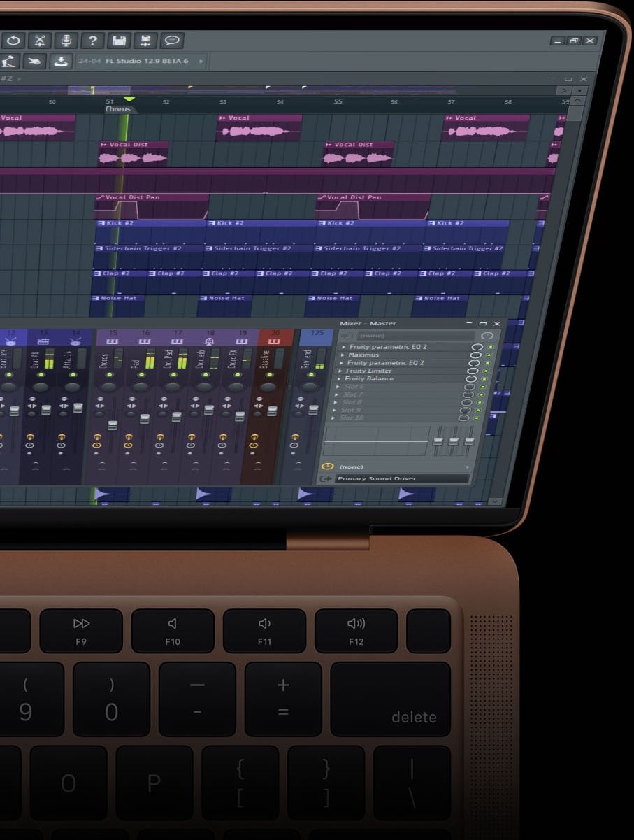Click drum icon atop mixer track 14
Viewport: 634px width, 840px height.
click(75, 341)
